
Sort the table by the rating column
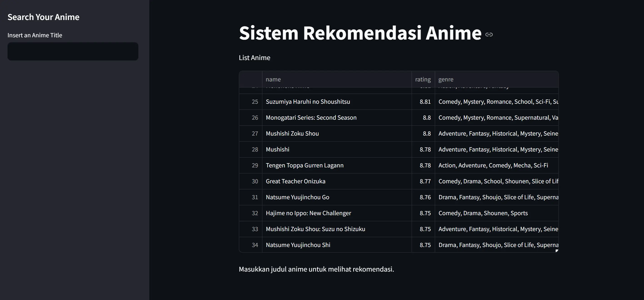(x=423, y=79)
